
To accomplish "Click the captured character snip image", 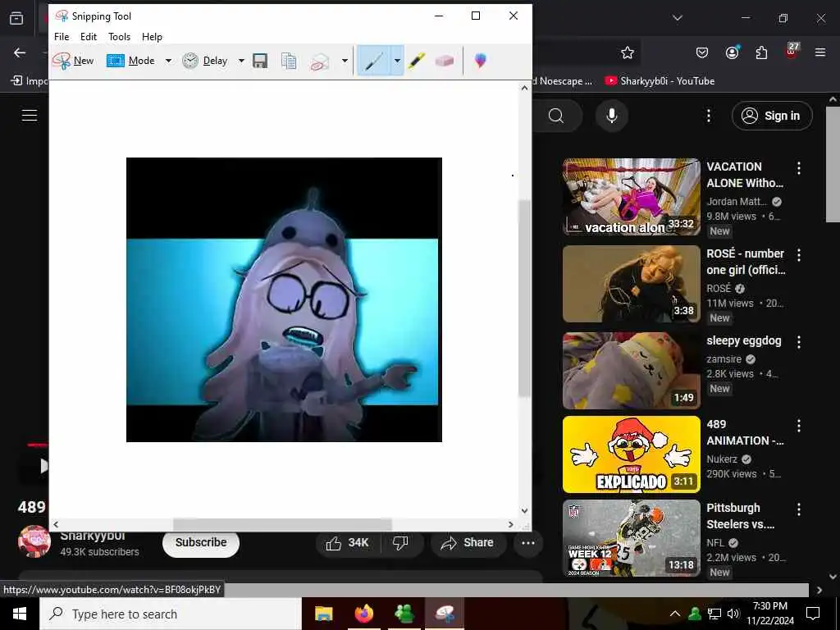I will point(284,299).
